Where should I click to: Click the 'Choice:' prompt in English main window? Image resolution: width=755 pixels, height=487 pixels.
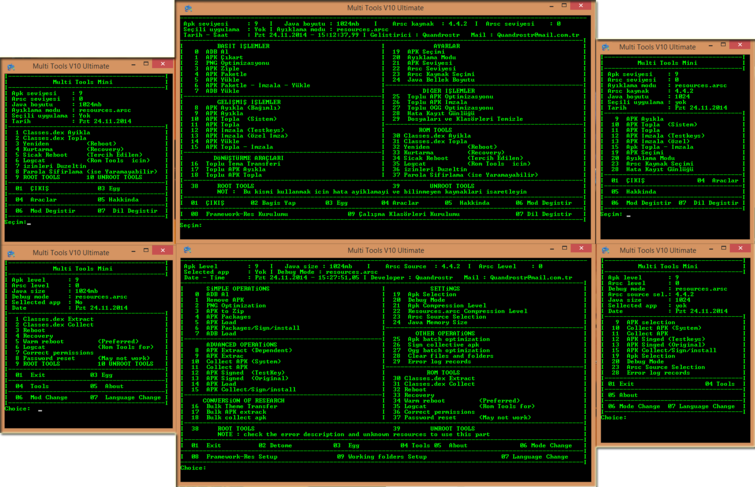pyautogui.click(x=193, y=468)
